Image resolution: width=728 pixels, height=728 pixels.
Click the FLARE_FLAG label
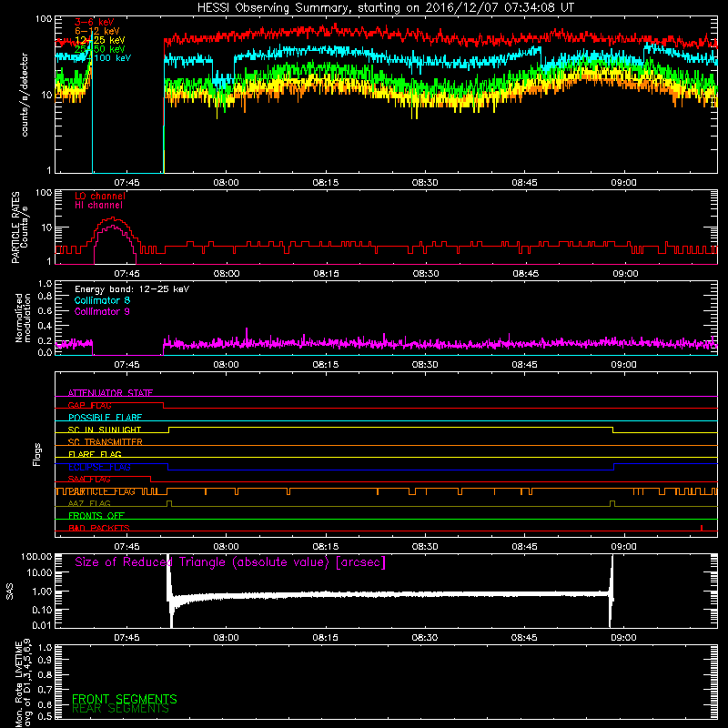95,454
